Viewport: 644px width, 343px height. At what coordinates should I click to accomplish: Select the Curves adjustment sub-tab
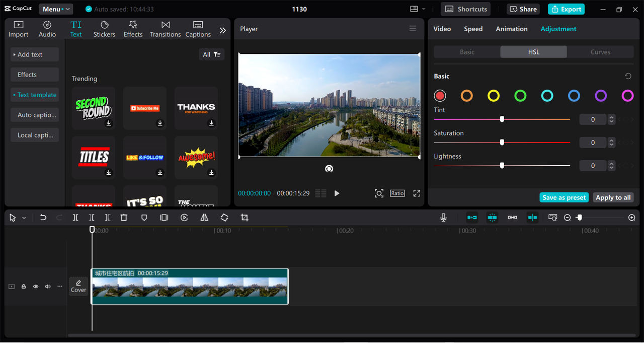tap(600, 52)
